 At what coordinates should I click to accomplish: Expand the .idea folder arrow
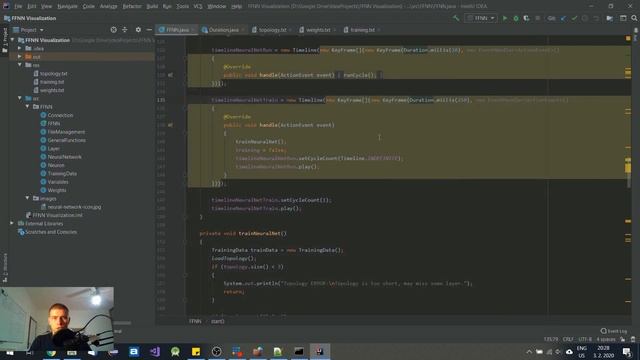(x=20, y=48)
